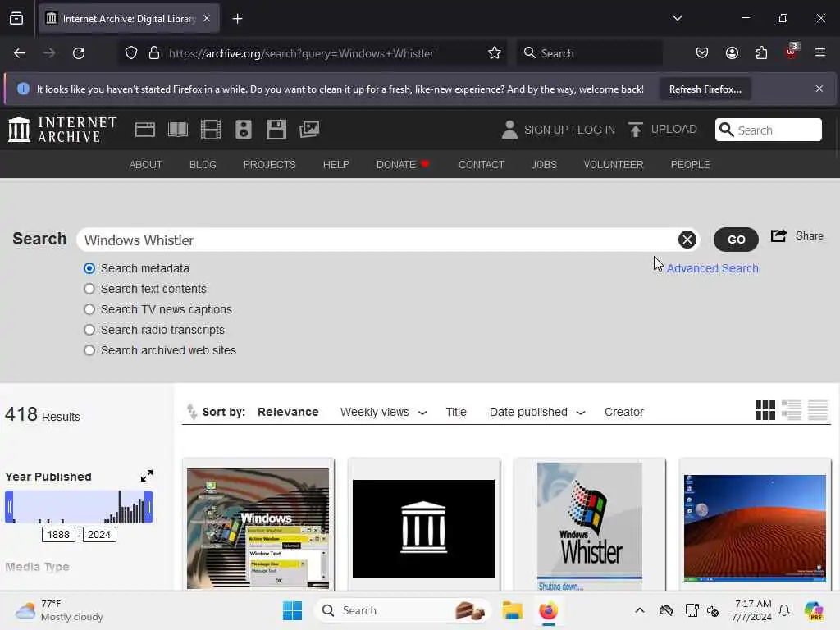The width and height of the screenshot is (840, 630).
Task: Open Save to Pocket
Action: click(x=702, y=53)
